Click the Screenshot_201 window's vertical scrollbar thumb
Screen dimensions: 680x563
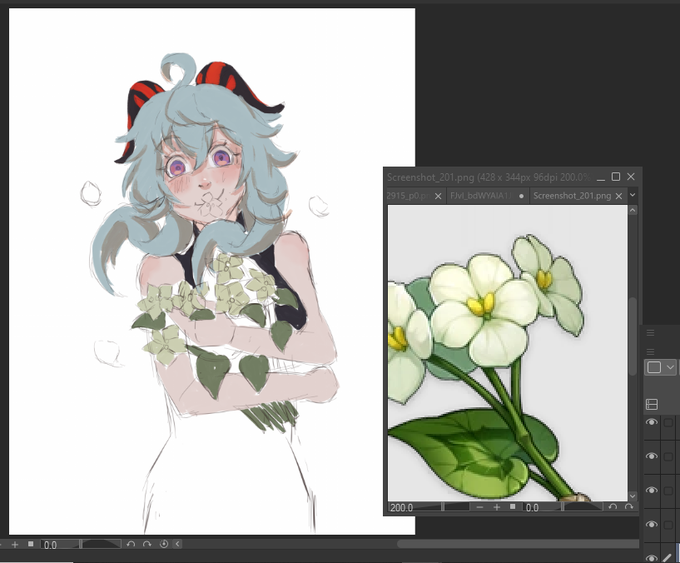click(633, 336)
